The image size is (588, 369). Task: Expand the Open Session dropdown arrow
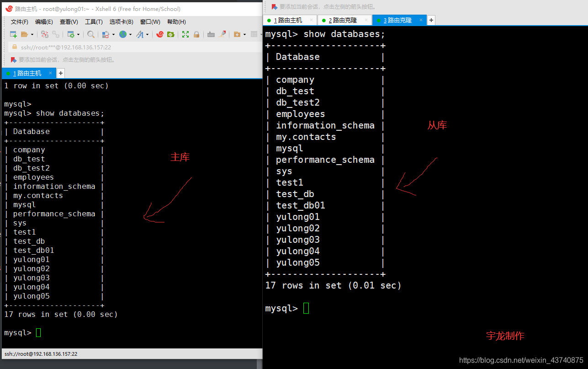[x=32, y=35]
